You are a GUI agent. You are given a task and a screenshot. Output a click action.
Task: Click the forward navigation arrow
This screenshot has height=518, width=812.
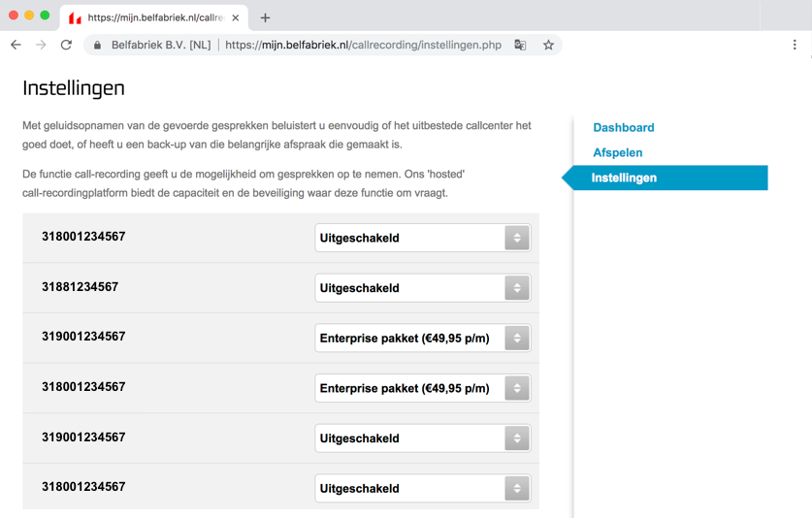point(41,45)
